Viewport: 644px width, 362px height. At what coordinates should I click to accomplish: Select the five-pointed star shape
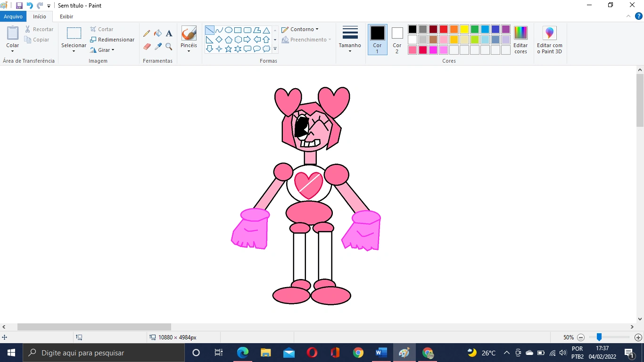[x=228, y=49]
